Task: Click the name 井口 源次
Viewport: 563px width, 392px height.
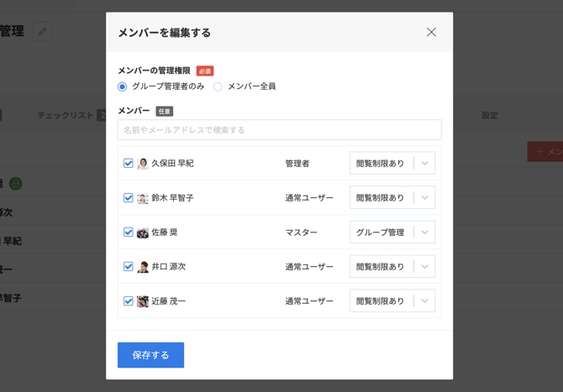Action: 168,267
